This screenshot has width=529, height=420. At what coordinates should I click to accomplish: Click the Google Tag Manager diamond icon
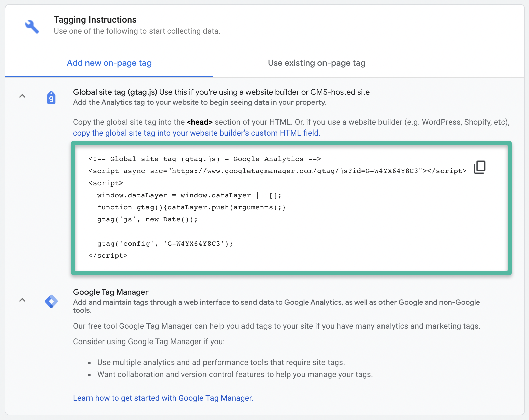pos(51,301)
